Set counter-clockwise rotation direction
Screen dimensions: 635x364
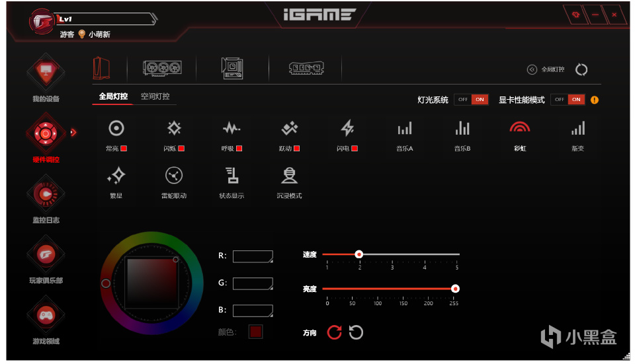pyautogui.click(x=356, y=332)
